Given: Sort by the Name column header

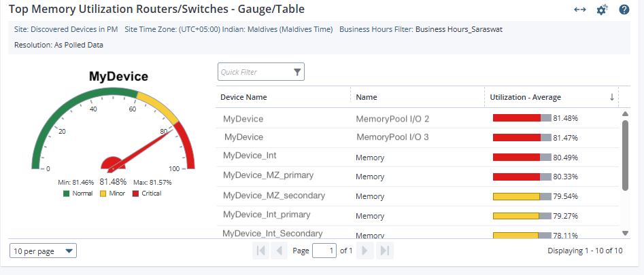Looking at the screenshot, I should [x=367, y=97].
